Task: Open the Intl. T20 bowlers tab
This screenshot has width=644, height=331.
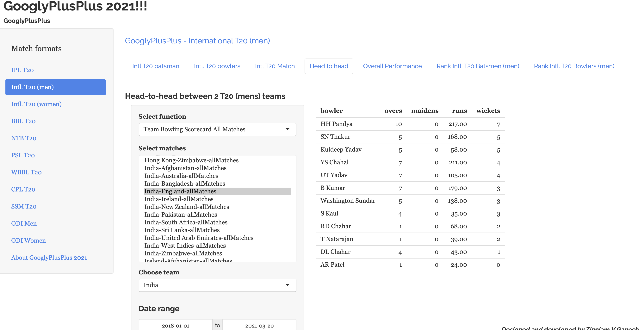Action: pyautogui.click(x=217, y=66)
